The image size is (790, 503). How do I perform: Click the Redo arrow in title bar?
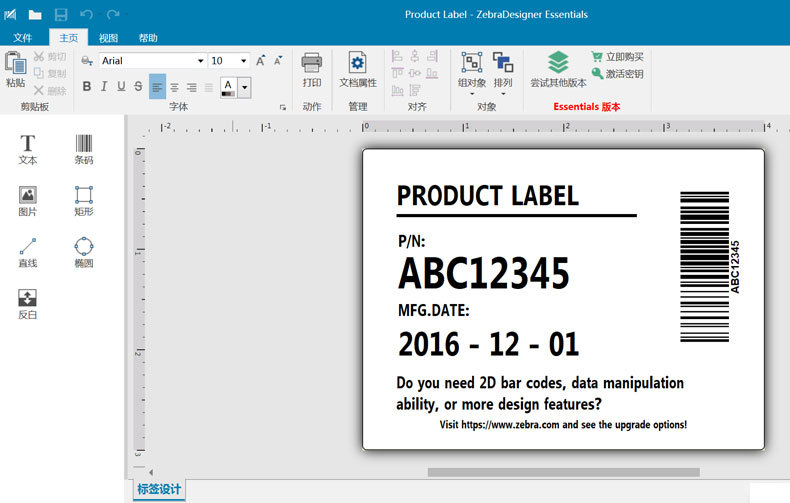pyautogui.click(x=113, y=15)
